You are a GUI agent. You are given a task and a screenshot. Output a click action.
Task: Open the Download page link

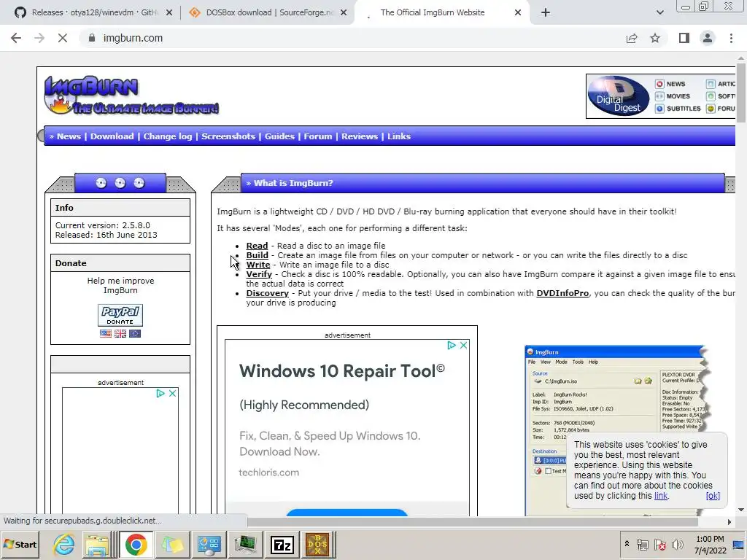tap(112, 136)
